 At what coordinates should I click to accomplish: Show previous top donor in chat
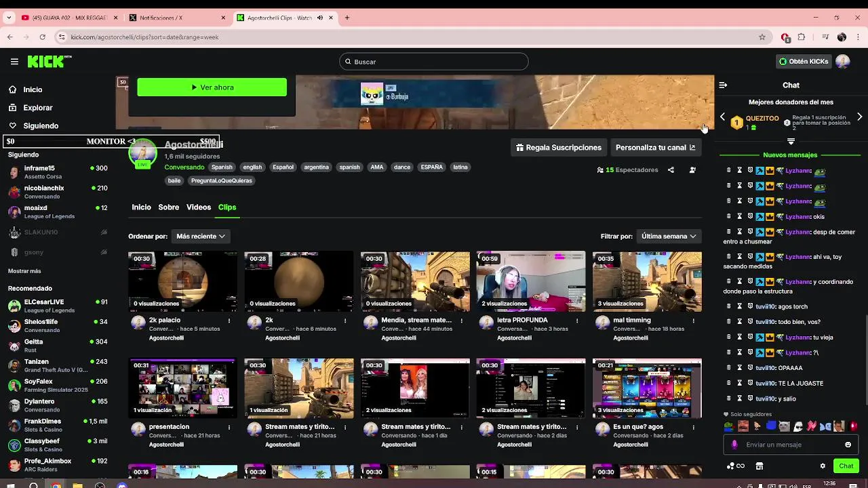click(723, 117)
